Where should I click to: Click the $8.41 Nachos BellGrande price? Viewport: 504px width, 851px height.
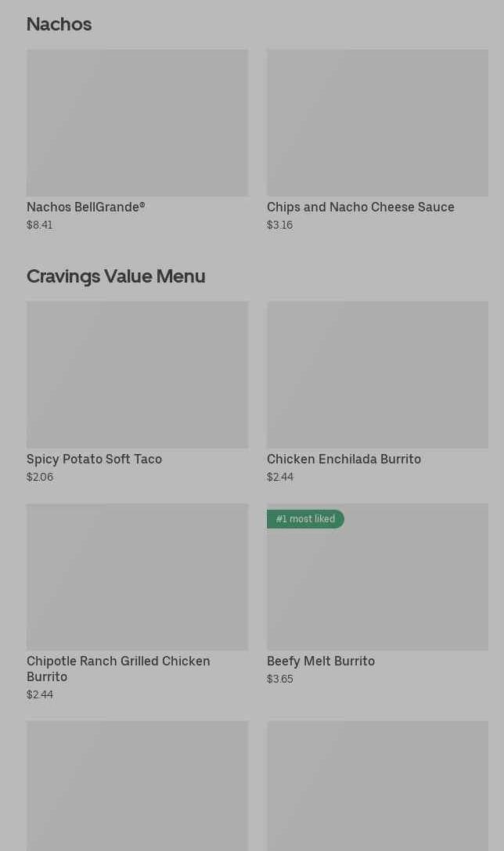pyautogui.click(x=40, y=225)
